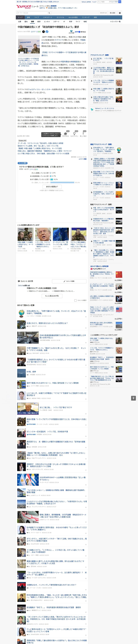Toggle the コメント非表示 checkbox
138x644 pixels.
tap(75, 301)
